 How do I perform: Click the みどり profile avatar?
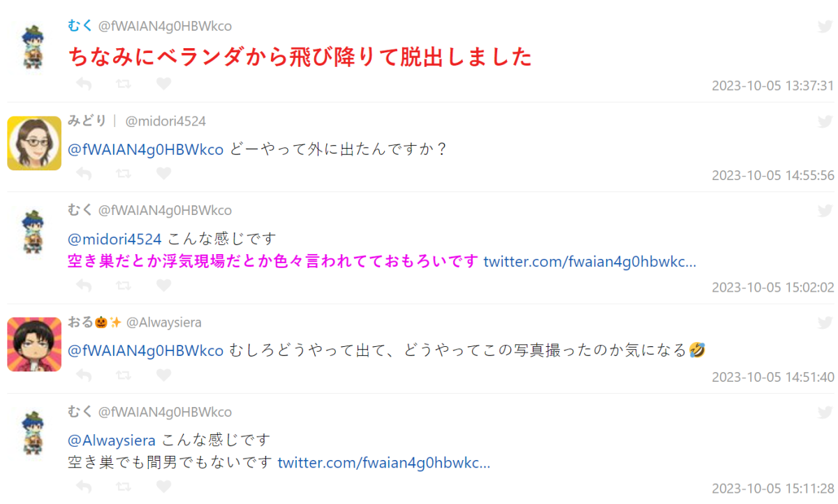(34, 143)
